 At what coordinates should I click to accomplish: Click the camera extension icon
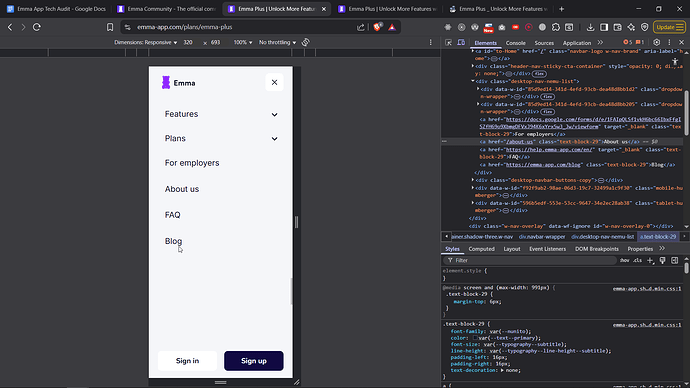point(502,27)
